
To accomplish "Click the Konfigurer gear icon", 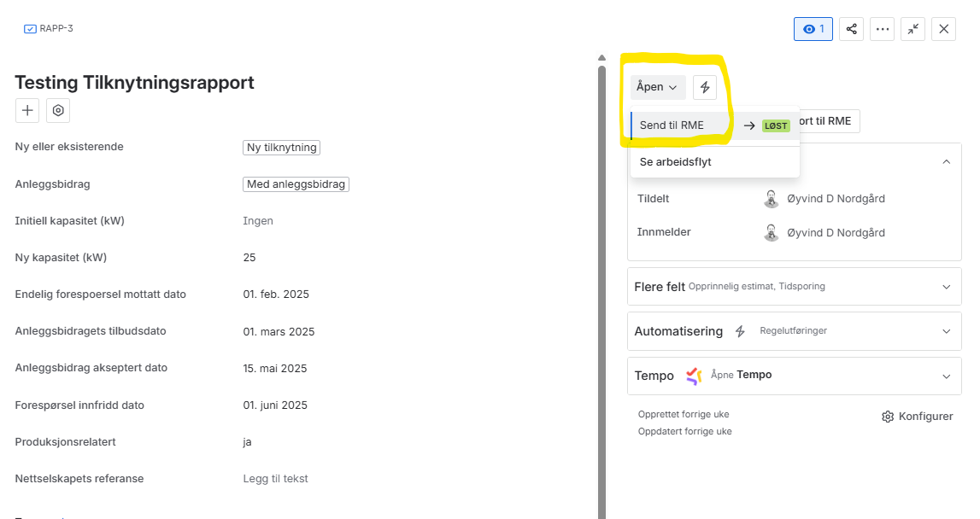I will coord(888,417).
